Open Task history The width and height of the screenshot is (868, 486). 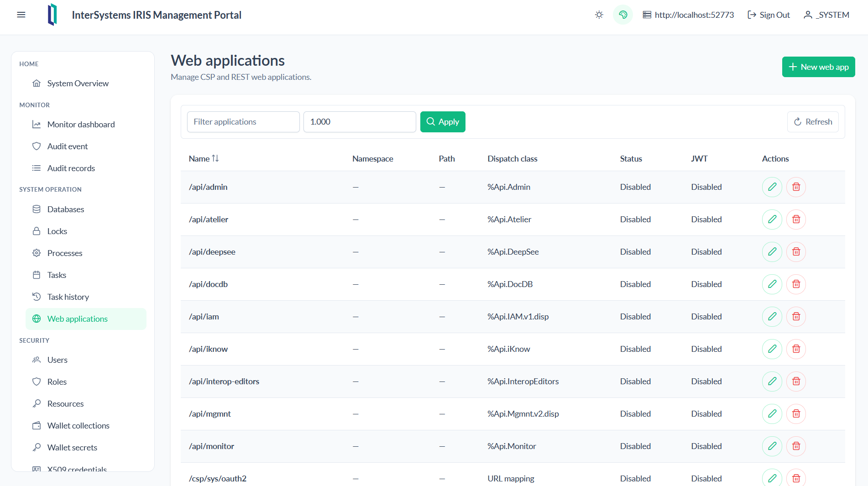click(86, 297)
